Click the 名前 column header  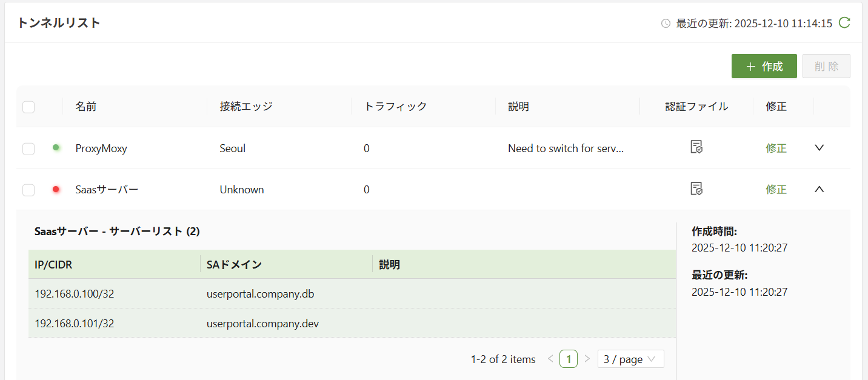pos(86,107)
